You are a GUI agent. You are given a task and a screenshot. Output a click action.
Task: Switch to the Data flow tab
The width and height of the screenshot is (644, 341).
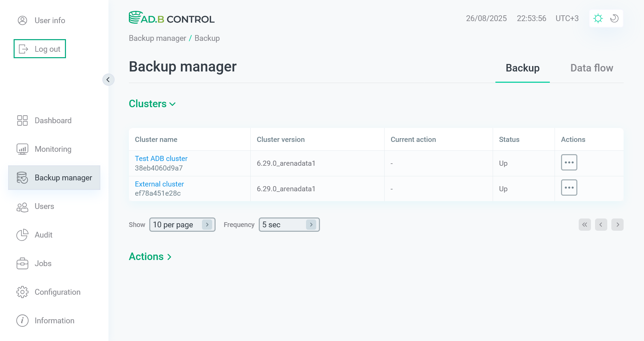coord(592,68)
